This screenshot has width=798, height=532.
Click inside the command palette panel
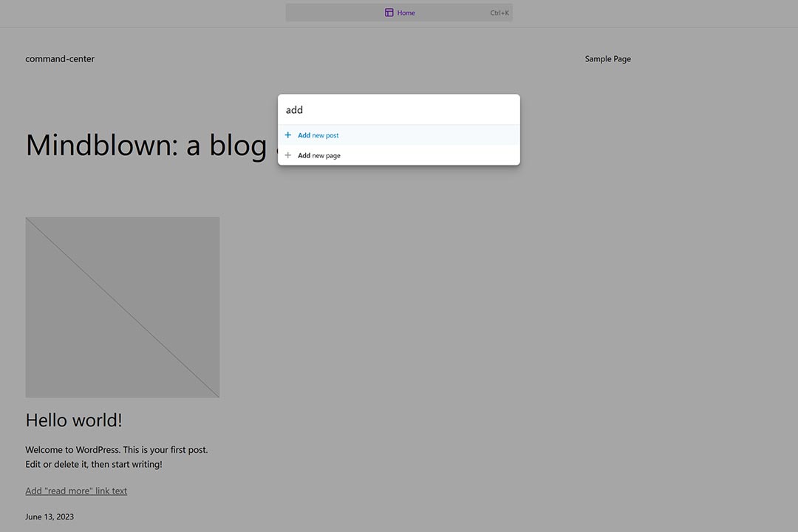399,129
